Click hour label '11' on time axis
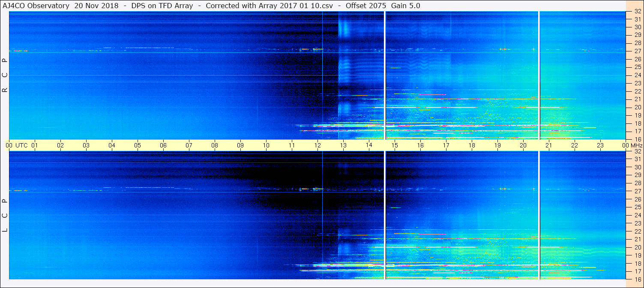The width and height of the screenshot is (644, 288). (x=292, y=145)
